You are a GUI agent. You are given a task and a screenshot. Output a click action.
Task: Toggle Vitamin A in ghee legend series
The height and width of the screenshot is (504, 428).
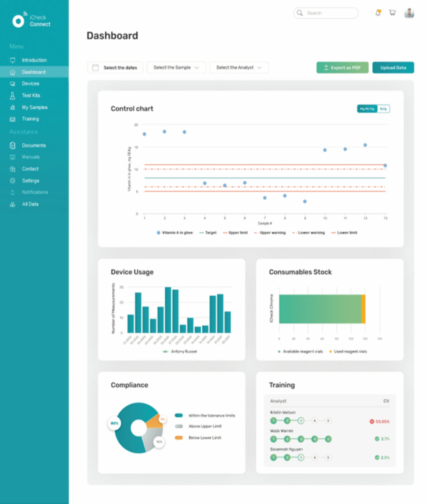(175, 233)
